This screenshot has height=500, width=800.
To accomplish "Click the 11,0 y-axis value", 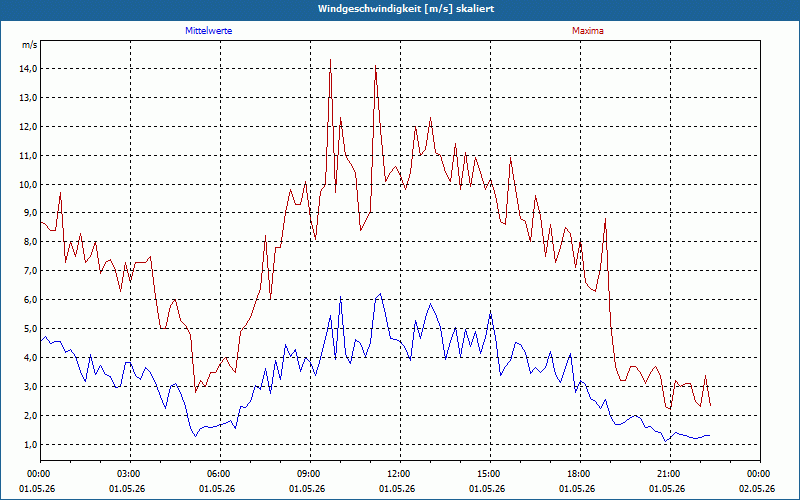I will point(28,156).
